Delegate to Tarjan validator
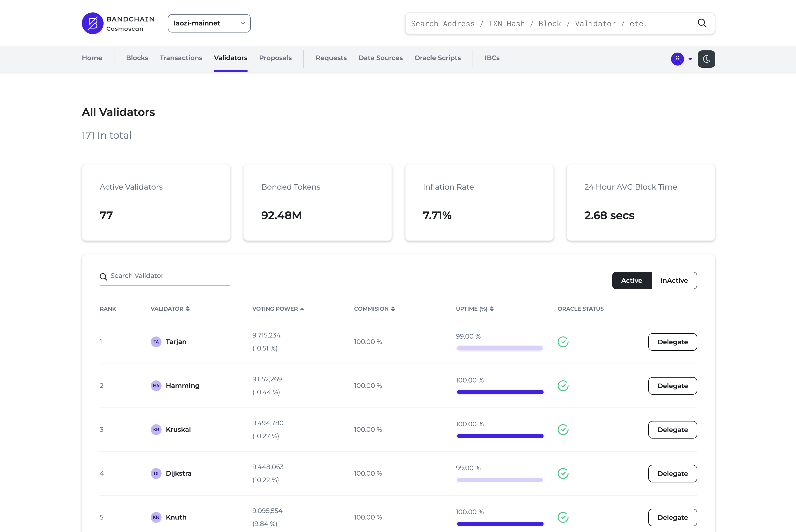796x532 pixels. point(672,342)
